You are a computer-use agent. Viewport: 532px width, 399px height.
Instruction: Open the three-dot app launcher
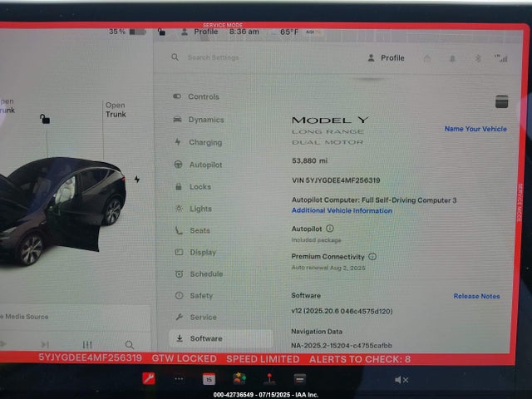click(179, 379)
